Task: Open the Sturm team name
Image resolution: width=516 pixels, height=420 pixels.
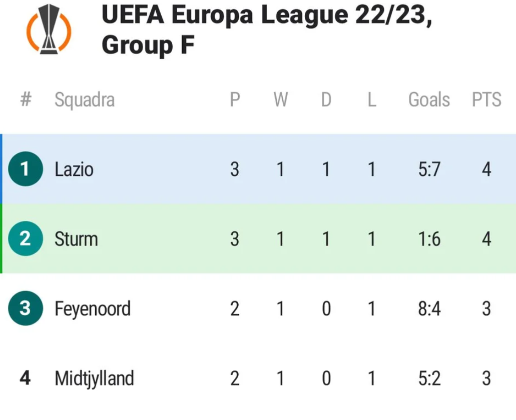Action: (x=76, y=239)
